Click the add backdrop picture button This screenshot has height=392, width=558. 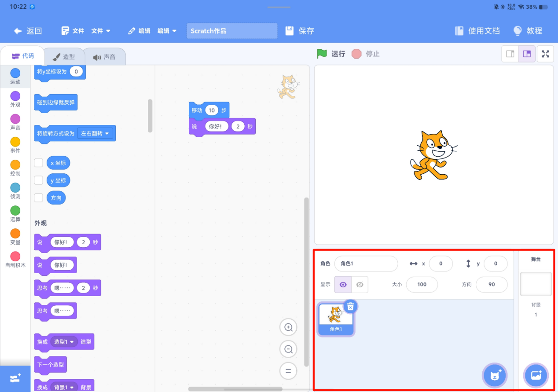click(x=536, y=375)
